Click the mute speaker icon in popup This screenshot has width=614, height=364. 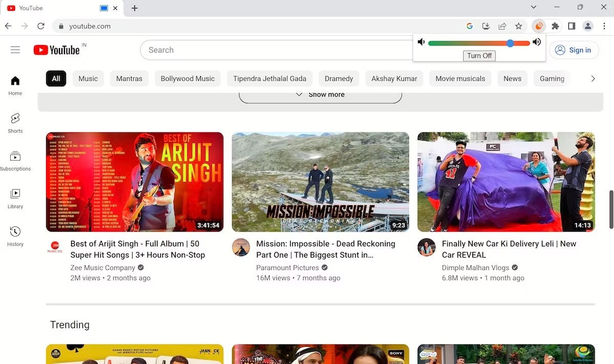pyautogui.click(x=421, y=42)
